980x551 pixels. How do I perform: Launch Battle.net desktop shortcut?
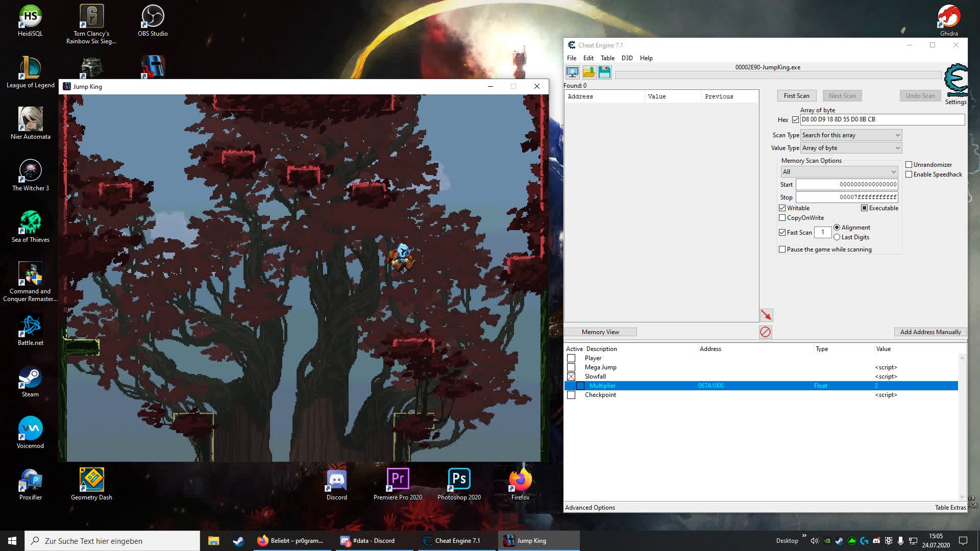[x=30, y=330]
